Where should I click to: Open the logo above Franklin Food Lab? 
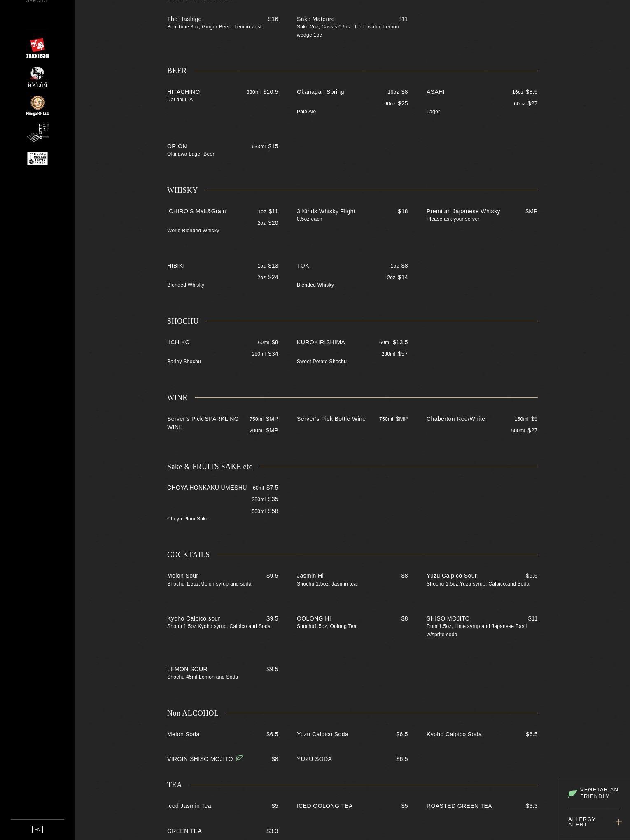click(37, 133)
